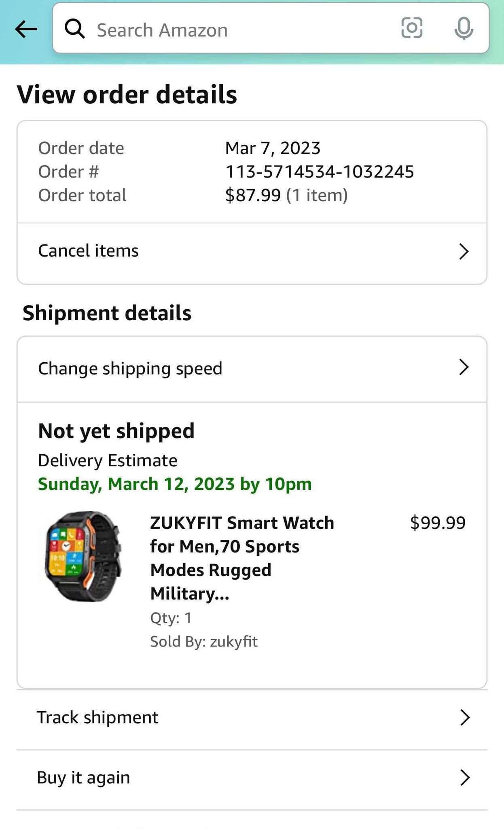The height and width of the screenshot is (829, 504).
Task: Open the Change shipping speed option
Action: pos(130,368)
